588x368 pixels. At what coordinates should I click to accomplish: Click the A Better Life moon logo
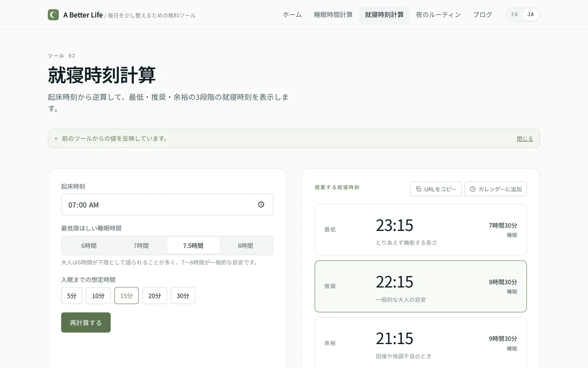pos(53,14)
